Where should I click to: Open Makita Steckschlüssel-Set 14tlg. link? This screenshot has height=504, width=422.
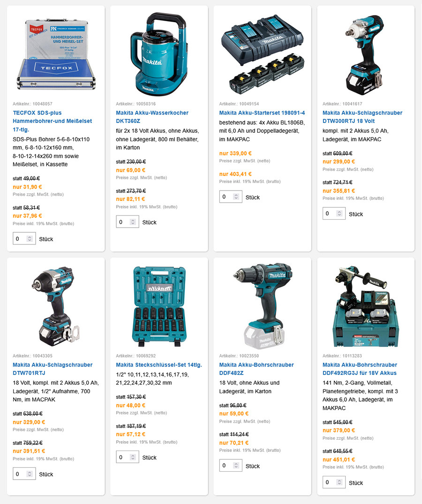click(159, 365)
